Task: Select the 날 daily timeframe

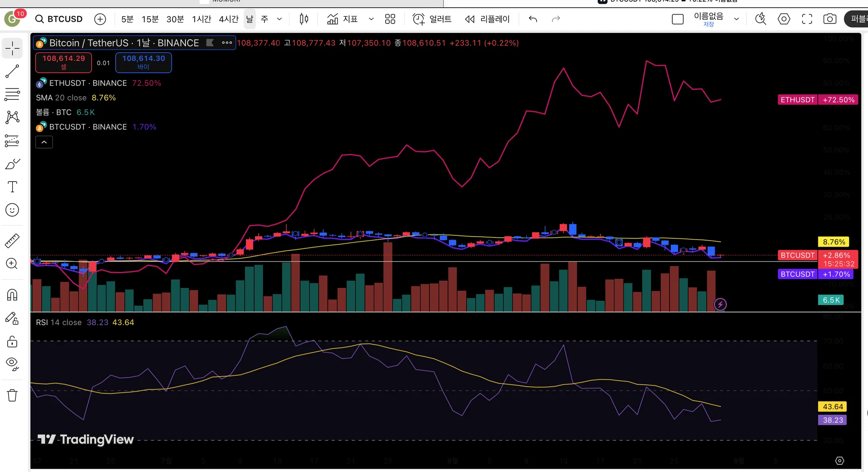Action: coord(250,19)
